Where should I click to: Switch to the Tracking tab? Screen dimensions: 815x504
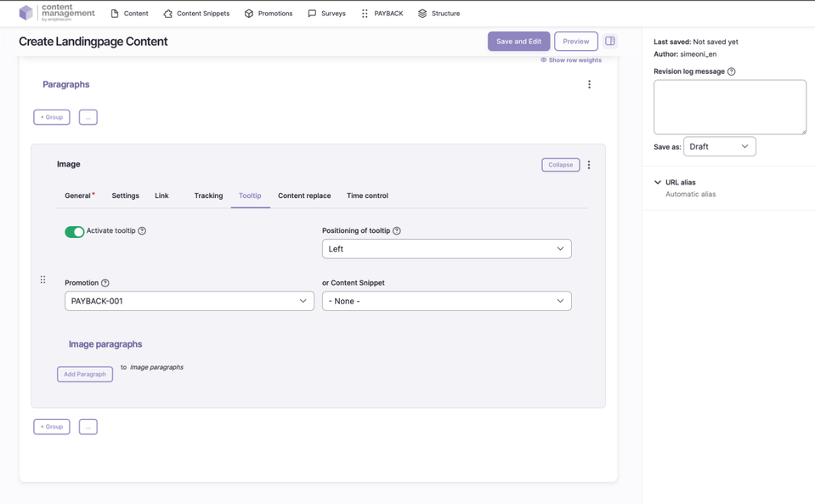coord(208,195)
